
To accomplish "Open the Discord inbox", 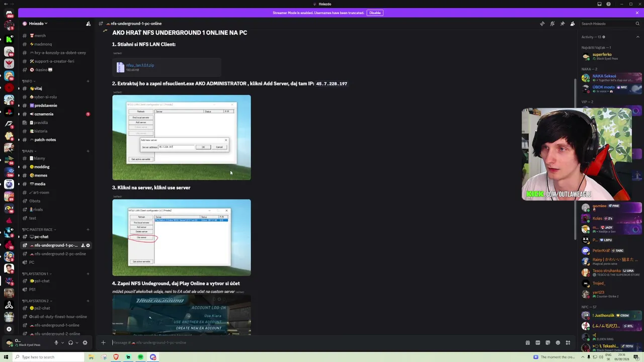I will click(x=599, y=4).
